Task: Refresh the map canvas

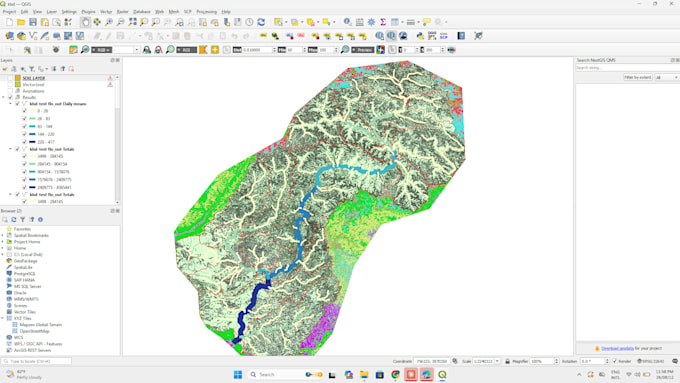Action: coord(261,22)
